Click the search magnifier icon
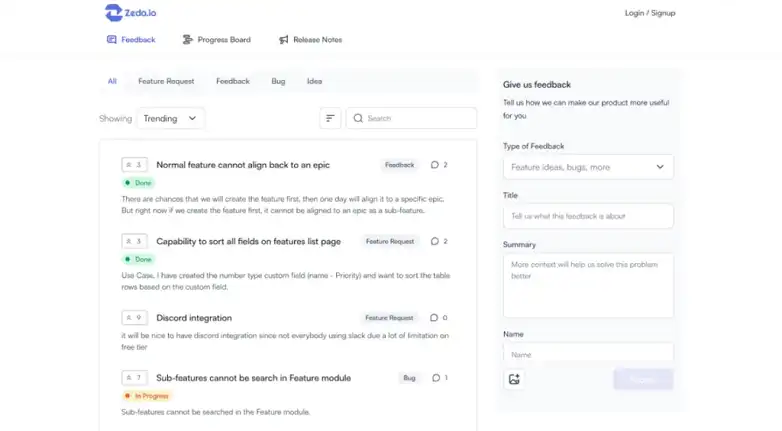The width and height of the screenshot is (782, 431). coord(358,118)
